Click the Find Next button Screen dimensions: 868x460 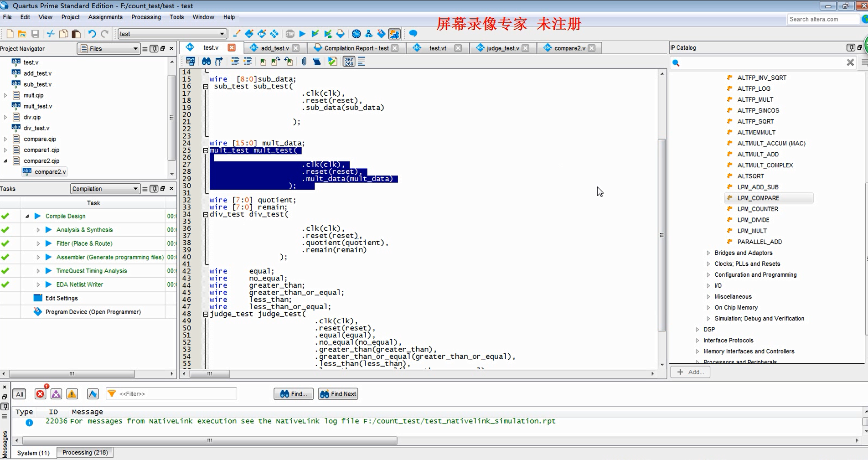tap(338, 394)
